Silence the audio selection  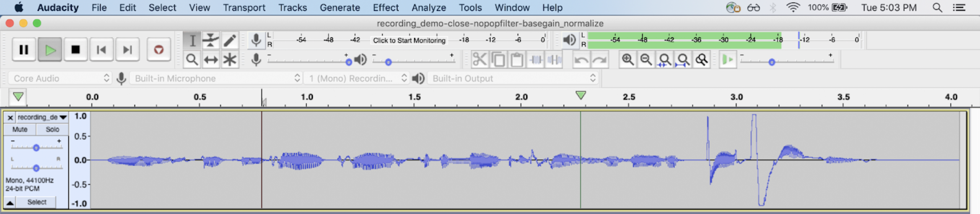(x=554, y=60)
